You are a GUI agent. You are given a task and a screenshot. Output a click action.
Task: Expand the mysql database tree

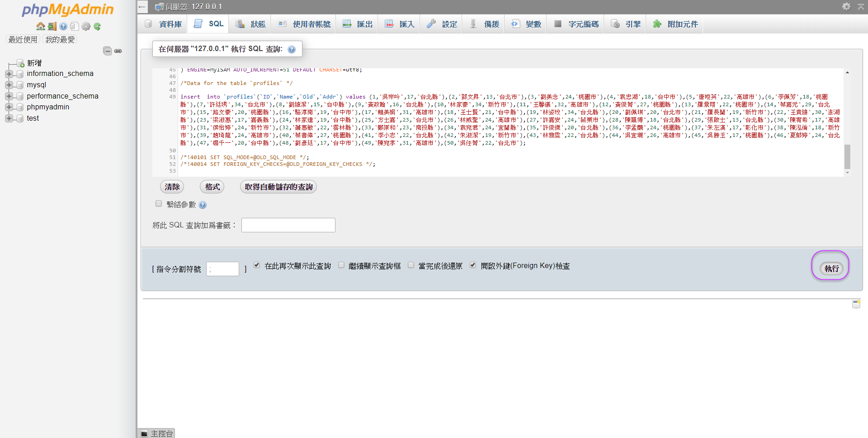pyautogui.click(x=9, y=85)
